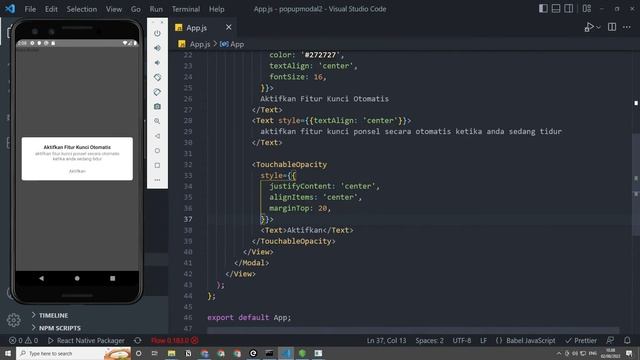
Task: Toggle the secondary side bar layout icon
Action: coord(569,9)
